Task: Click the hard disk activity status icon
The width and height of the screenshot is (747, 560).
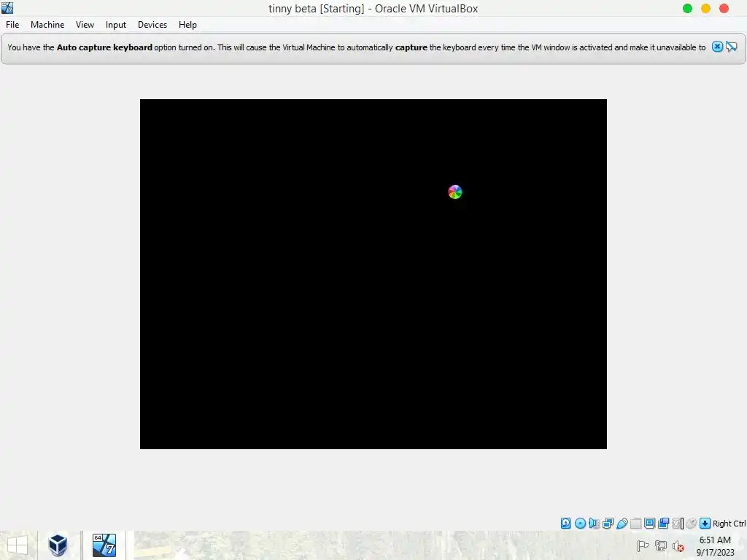Action: click(565, 524)
